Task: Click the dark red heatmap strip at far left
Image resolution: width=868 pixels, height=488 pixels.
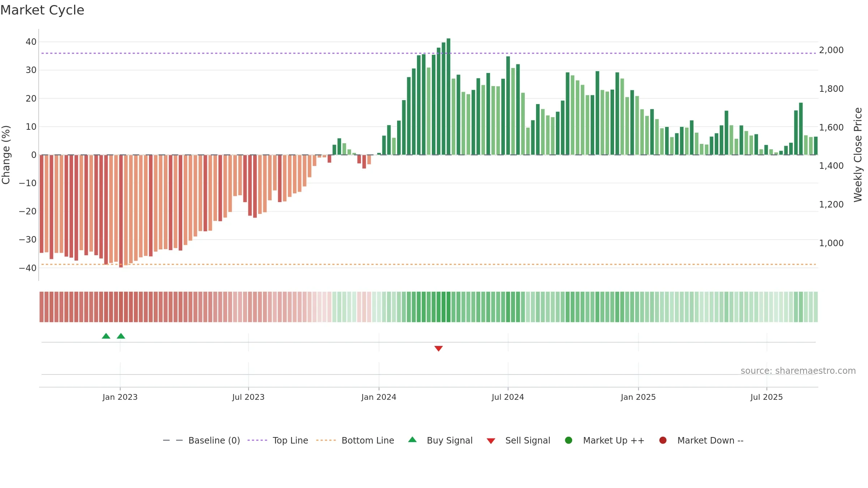Action: coord(42,307)
